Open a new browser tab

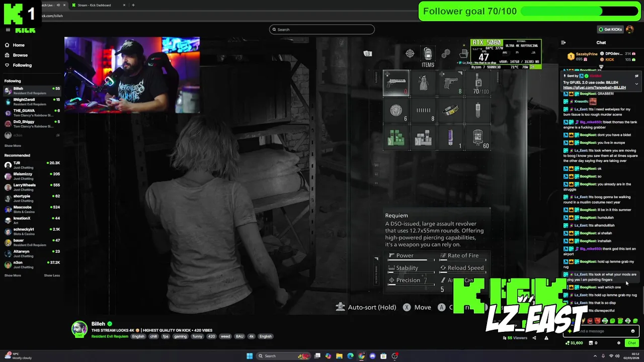tap(133, 5)
